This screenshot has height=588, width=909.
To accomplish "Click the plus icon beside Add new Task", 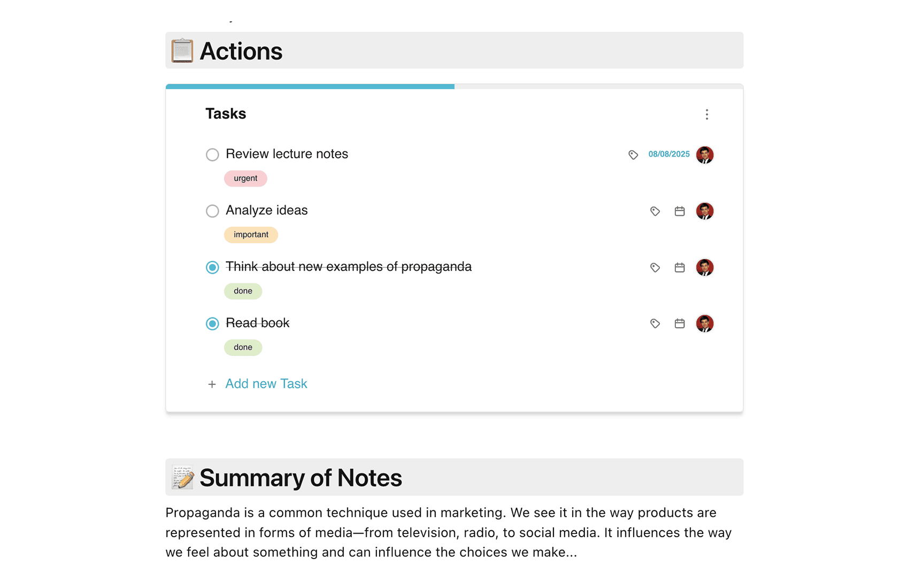I will (x=212, y=384).
